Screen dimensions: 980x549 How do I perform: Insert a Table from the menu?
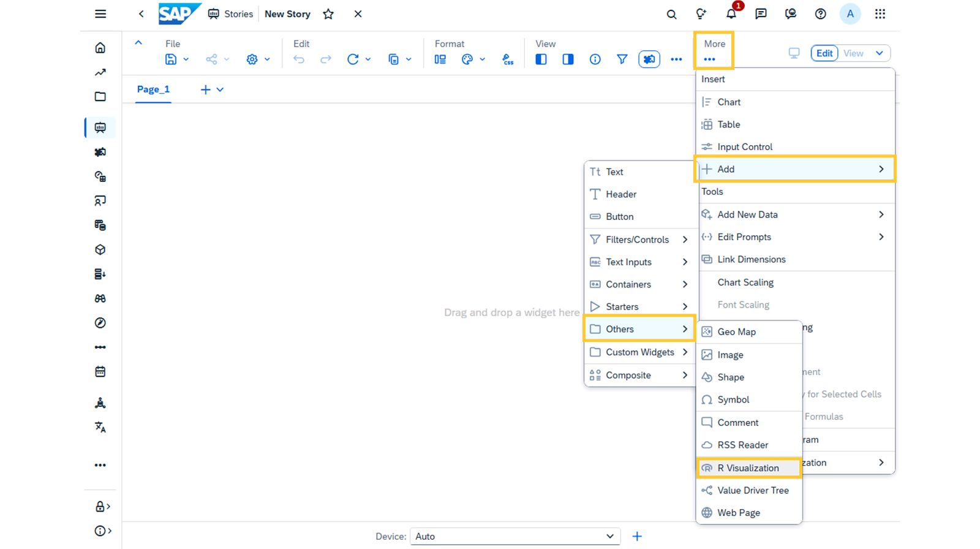[796, 124]
